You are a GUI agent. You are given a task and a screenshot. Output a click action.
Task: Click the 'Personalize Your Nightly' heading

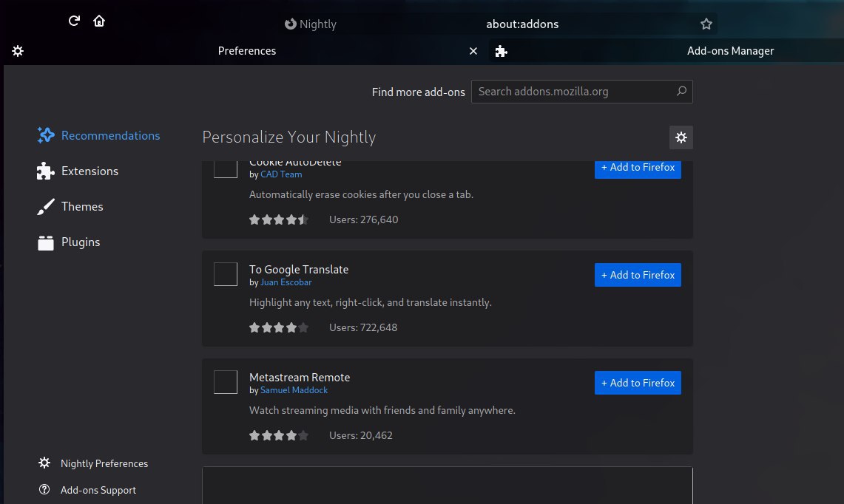coord(289,137)
